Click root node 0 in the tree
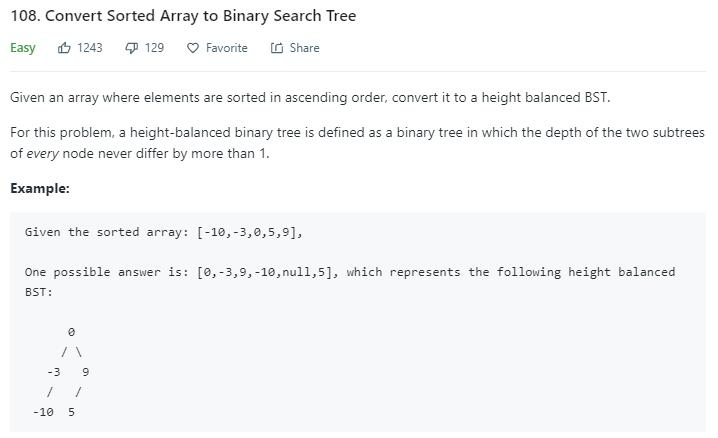Screen dimensions: 718x438 click(x=71, y=332)
